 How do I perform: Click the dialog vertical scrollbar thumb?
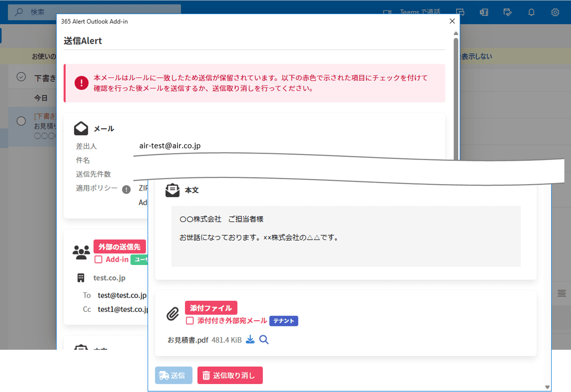point(456,98)
